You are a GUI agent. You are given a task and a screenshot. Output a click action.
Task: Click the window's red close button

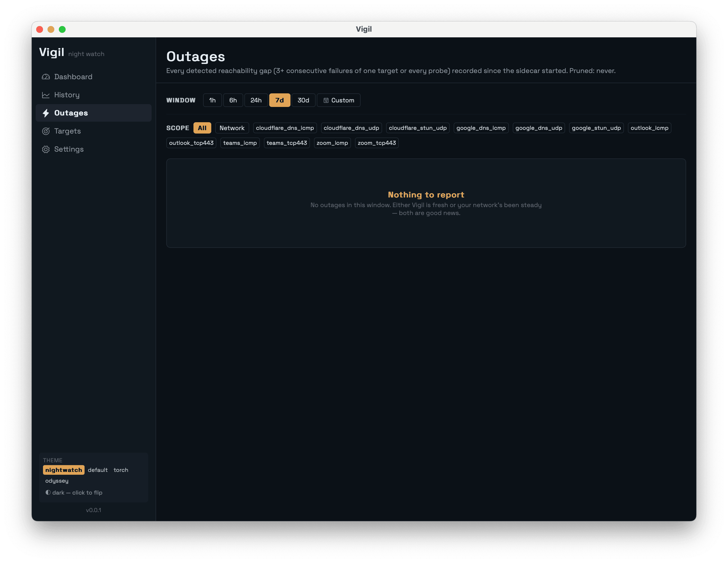pyautogui.click(x=40, y=29)
